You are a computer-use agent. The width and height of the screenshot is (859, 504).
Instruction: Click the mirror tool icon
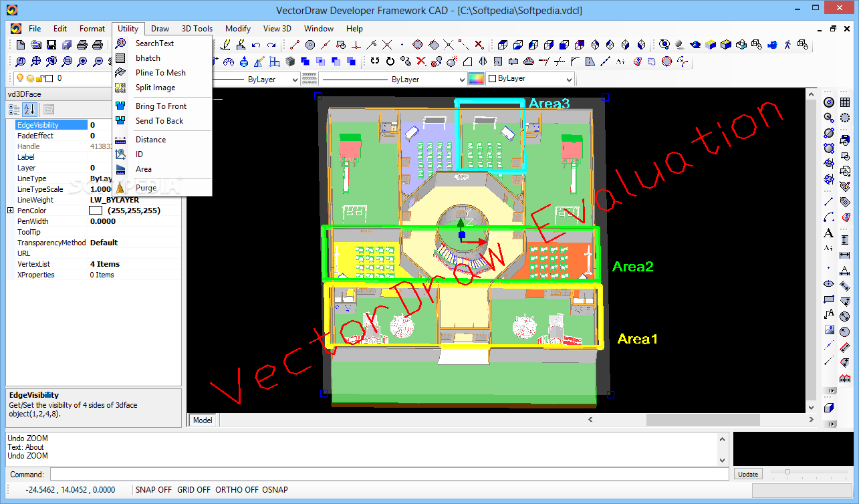click(482, 61)
